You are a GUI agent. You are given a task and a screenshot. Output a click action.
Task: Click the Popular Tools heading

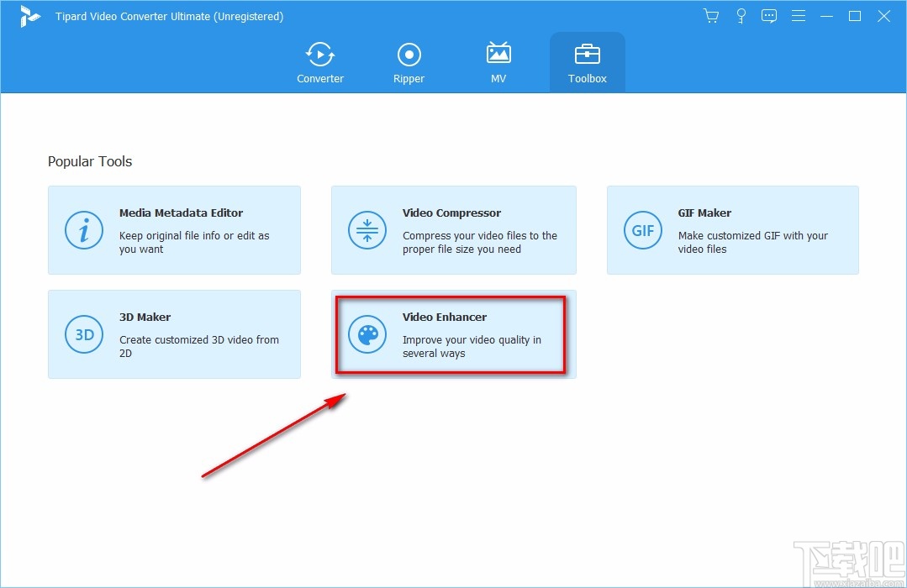[90, 161]
